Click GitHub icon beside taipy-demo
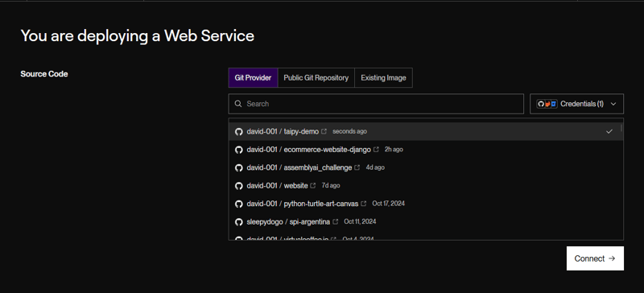644x293 pixels. tap(238, 131)
